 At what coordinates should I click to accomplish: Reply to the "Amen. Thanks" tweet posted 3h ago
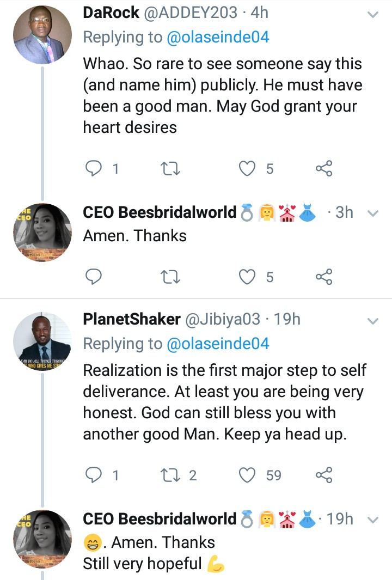pos(95,277)
